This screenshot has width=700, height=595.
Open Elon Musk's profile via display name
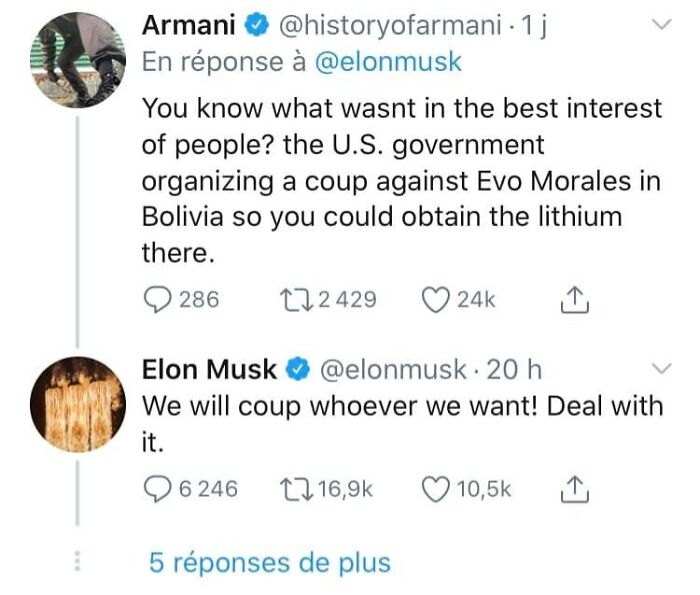tap(209, 370)
